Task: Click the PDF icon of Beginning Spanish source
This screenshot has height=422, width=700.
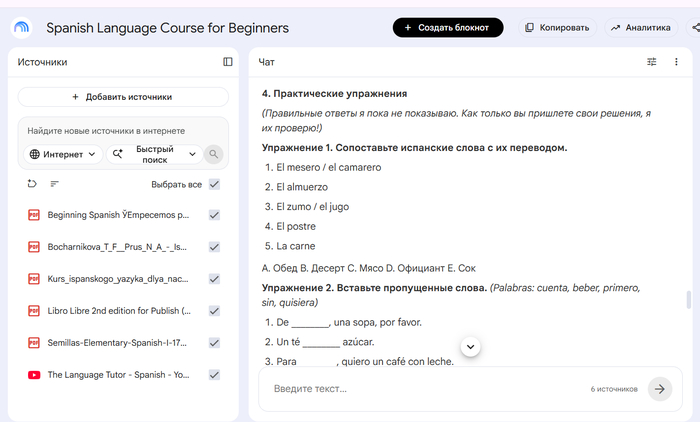Action: 34,215
